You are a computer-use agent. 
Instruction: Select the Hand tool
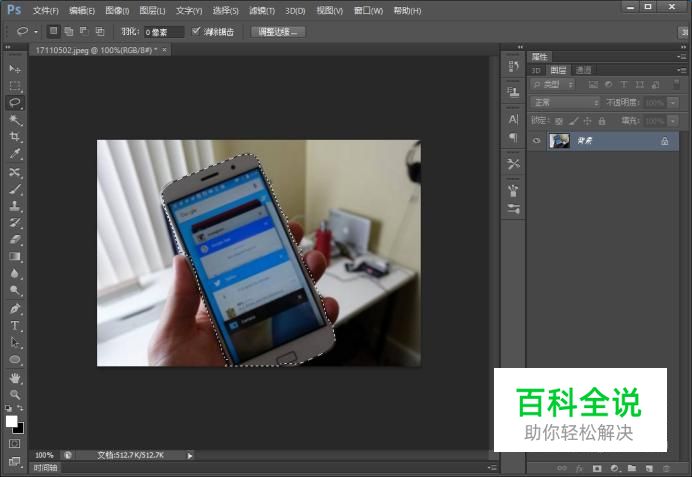(15, 378)
